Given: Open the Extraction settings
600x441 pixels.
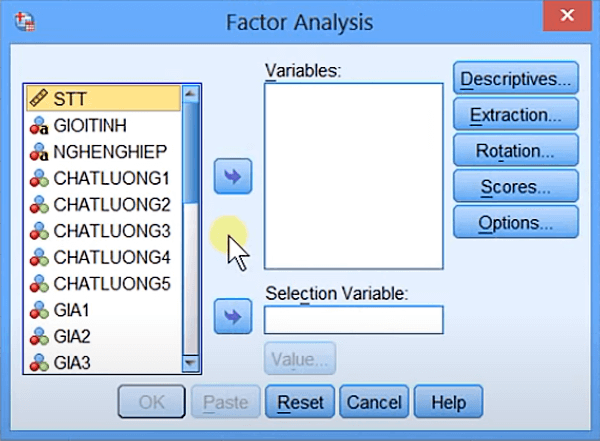Looking at the screenshot, I should coord(515,114).
